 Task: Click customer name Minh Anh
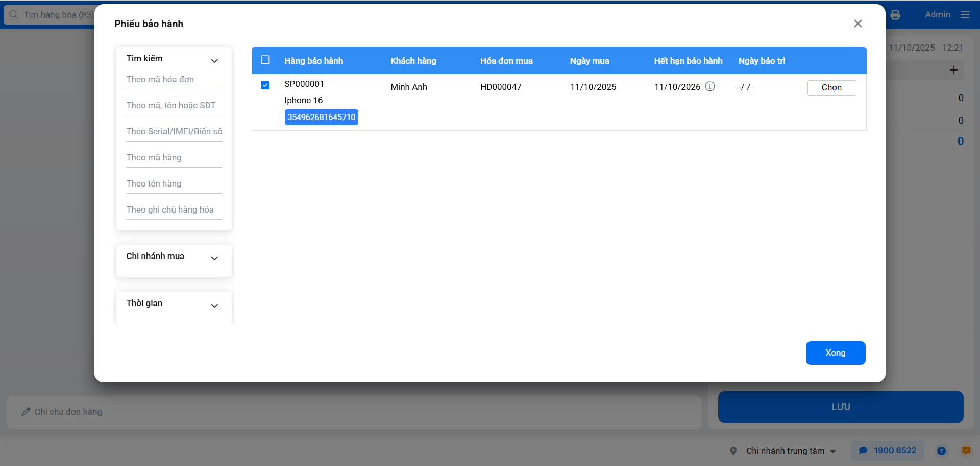(x=409, y=87)
